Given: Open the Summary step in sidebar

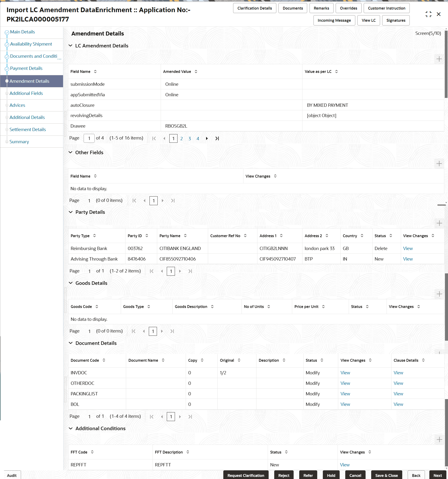Looking at the screenshot, I should 19,141.
